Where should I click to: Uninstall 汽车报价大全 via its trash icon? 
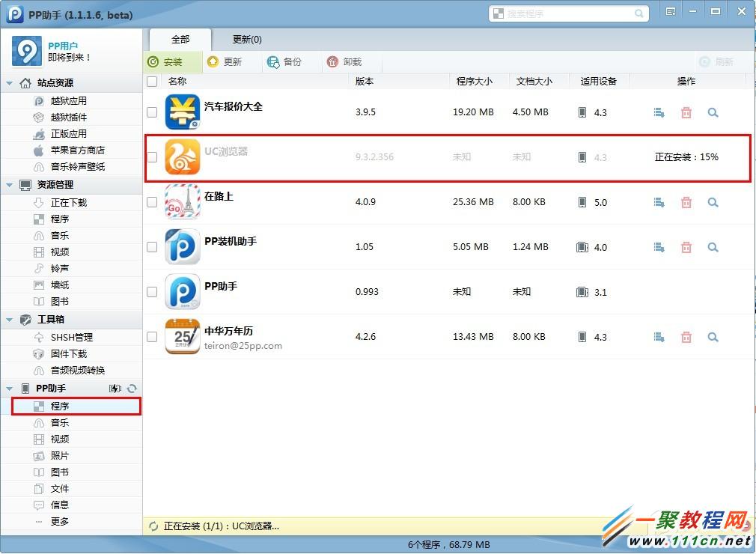686,112
